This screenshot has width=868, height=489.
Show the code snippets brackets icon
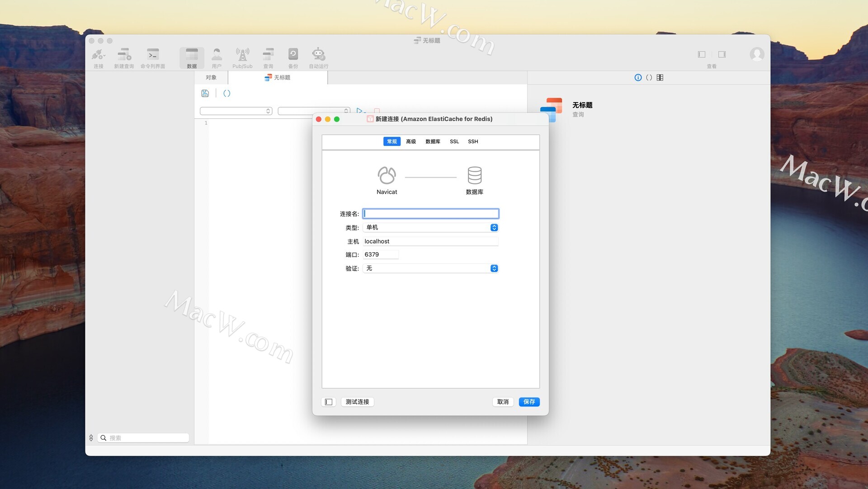(649, 77)
